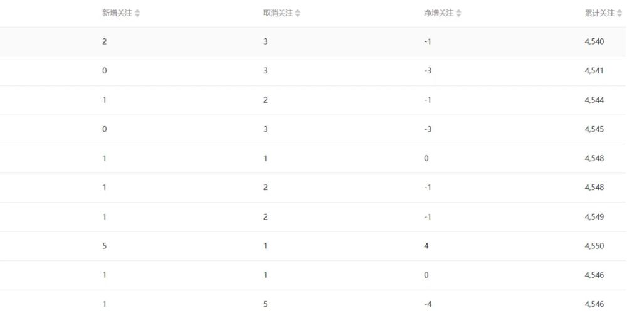Select the net increase value -4

point(428,304)
